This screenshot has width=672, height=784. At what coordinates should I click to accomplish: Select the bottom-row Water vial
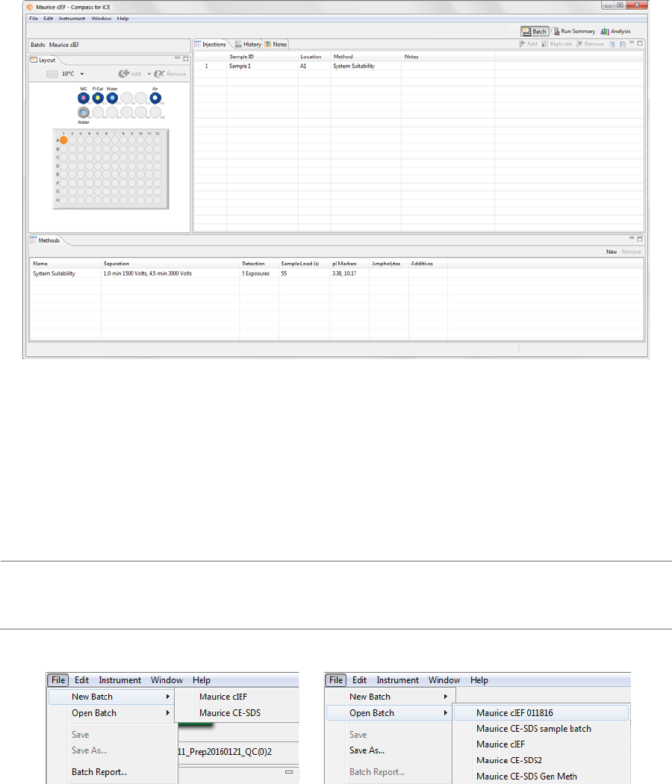(x=84, y=113)
